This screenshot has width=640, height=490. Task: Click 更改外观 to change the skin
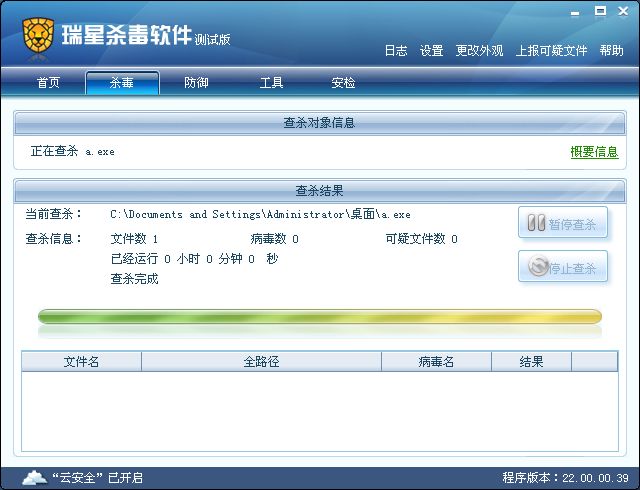pyautogui.click(x=479, y=51)
